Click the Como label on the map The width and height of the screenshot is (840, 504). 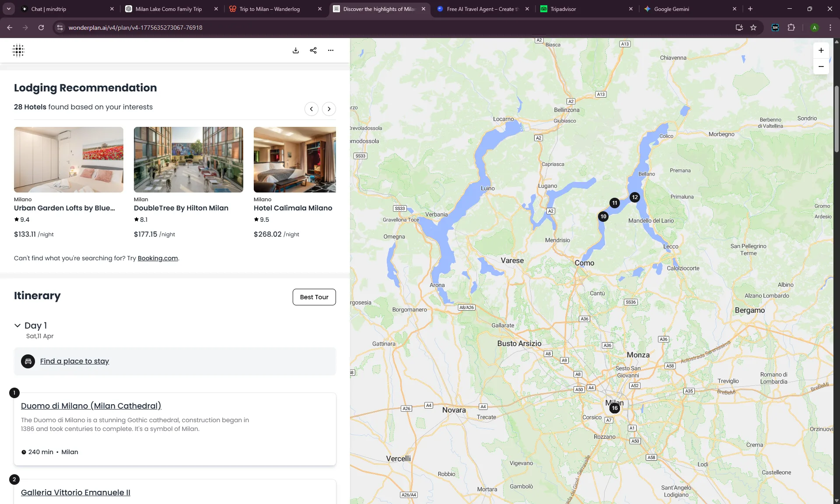tap(584, 263)
